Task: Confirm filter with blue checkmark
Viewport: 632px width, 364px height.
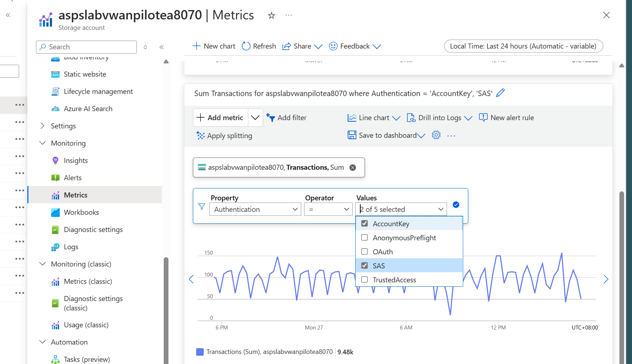Action: tap(456, 205)
